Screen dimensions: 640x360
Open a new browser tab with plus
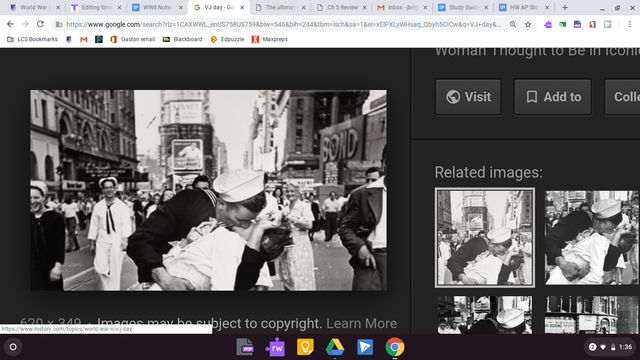pos(565,8)
